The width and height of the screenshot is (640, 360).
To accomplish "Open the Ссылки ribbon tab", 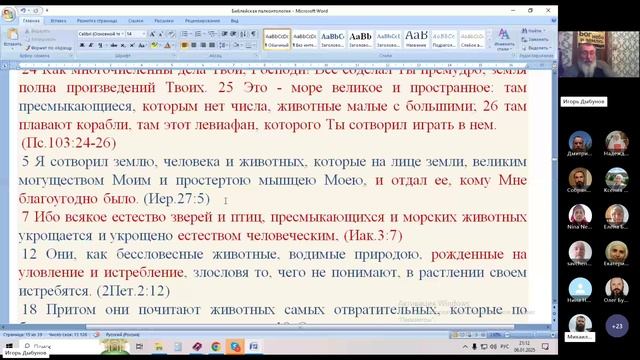I will [136, 20].
